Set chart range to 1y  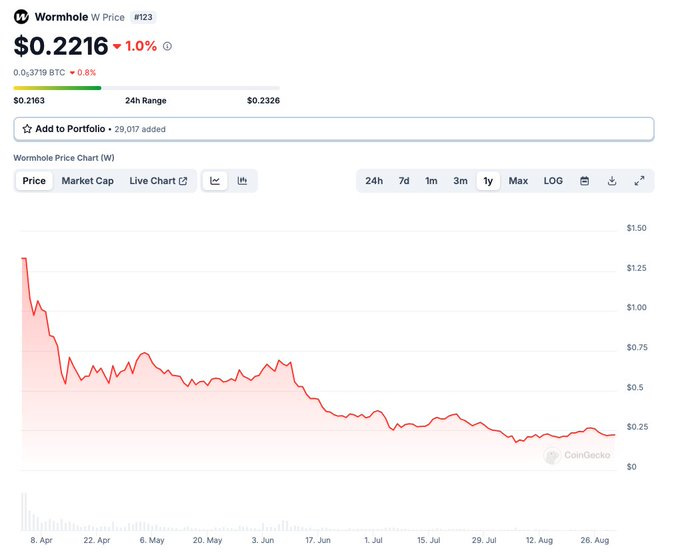(488, 181)
